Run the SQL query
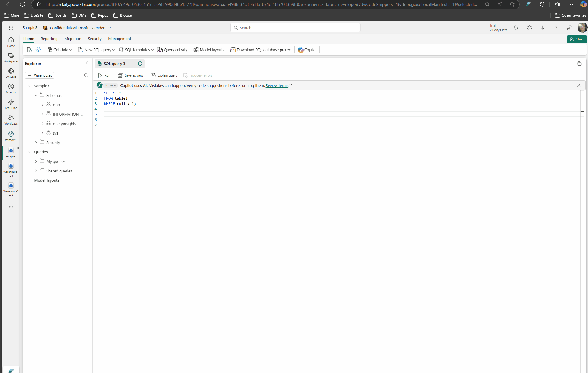The image size is (588, 373). coord(104,75)
